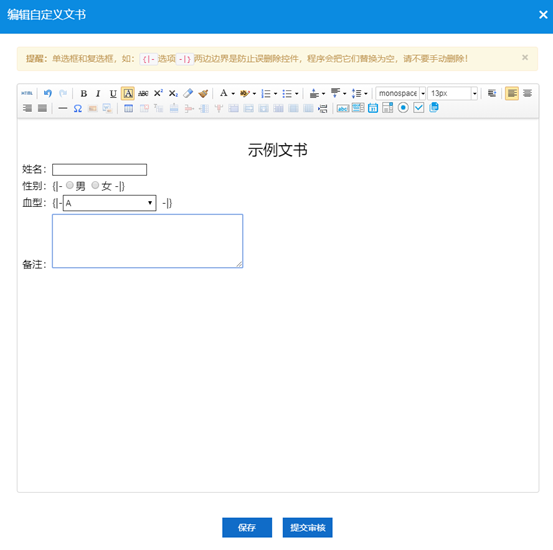This screenshot has width=553, height=550.
Task: Toggle HTML source view icon
Action: (x=27, y=93)
